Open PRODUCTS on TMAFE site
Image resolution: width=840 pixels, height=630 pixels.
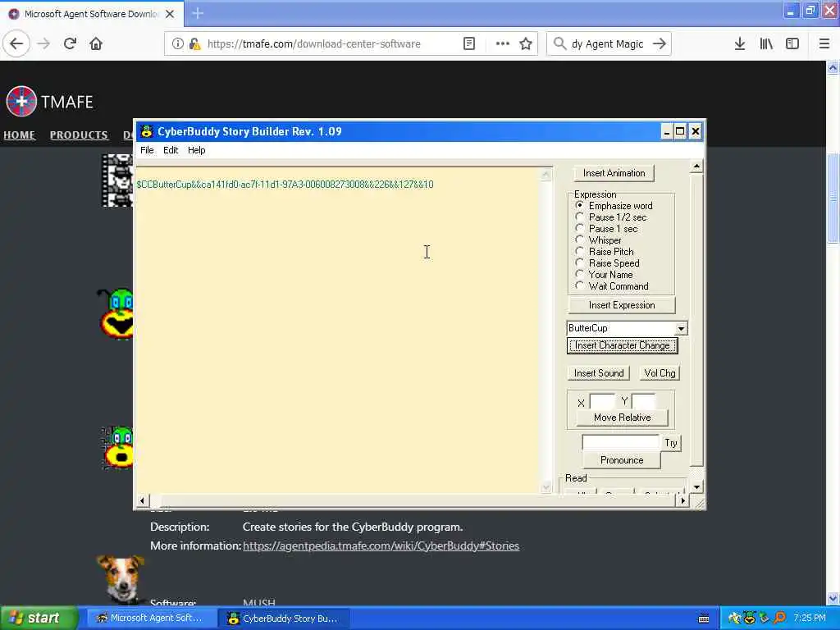(x=79, y=135)
